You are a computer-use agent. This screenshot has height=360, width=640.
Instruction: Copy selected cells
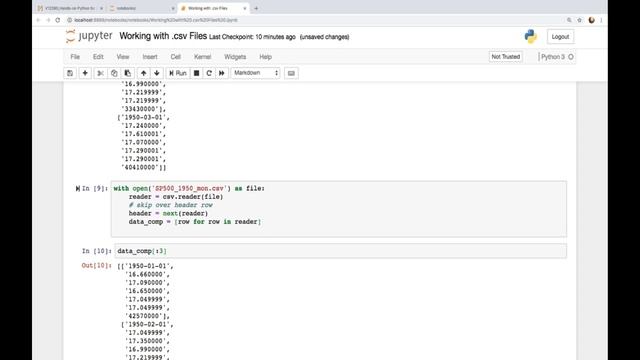[x=114, y=73]
